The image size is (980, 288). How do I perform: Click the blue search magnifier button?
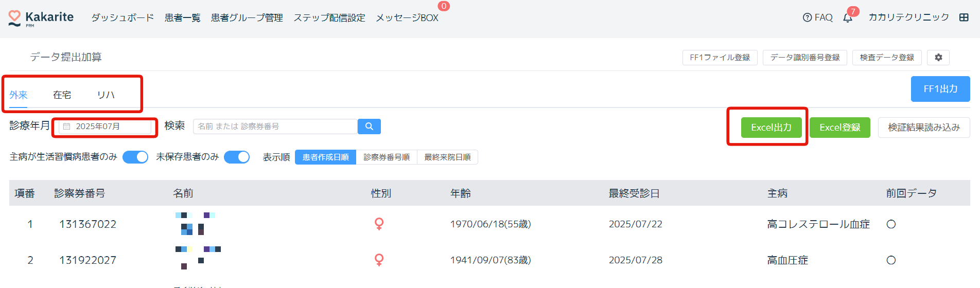tap(369, 127)
